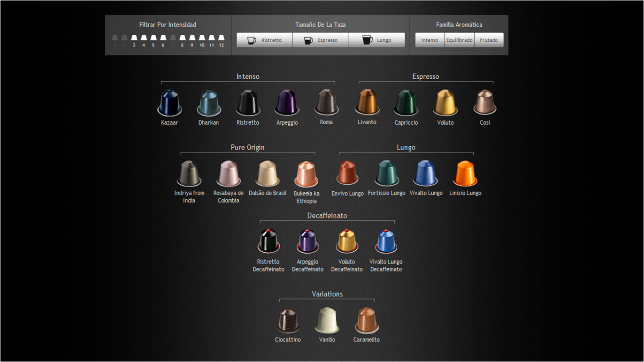The image size is (644, 362).
Task: Pick the Volluto Decaffeinato capsule
Action: [347, 241]
